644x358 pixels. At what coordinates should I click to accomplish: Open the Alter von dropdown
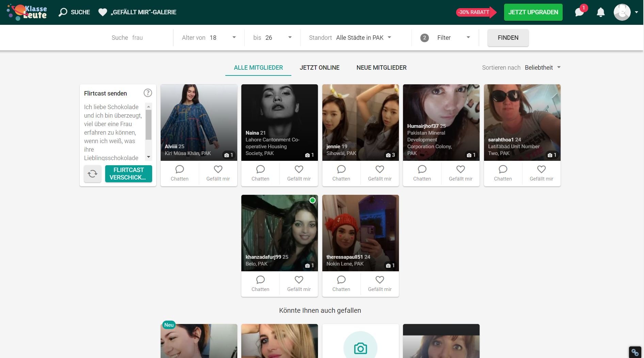coord(209,38)
